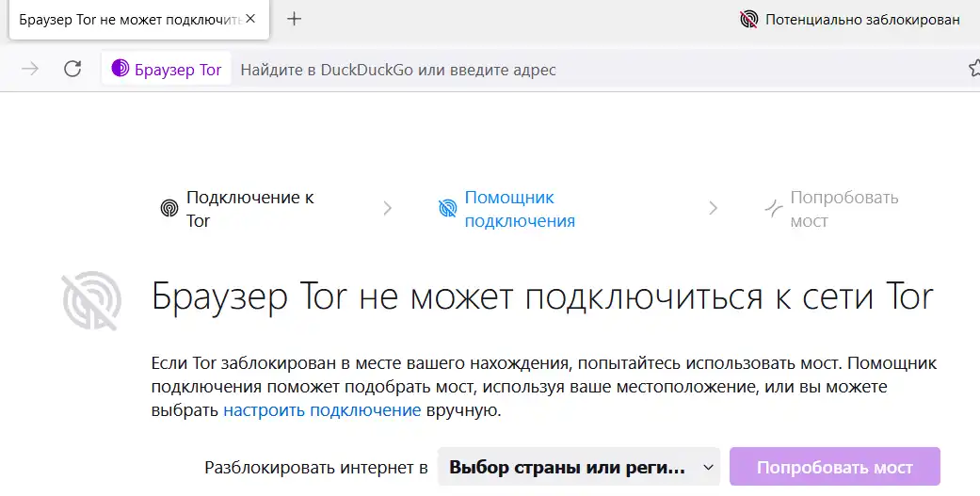Close the current Tor Browser tab

coord(249,19)
